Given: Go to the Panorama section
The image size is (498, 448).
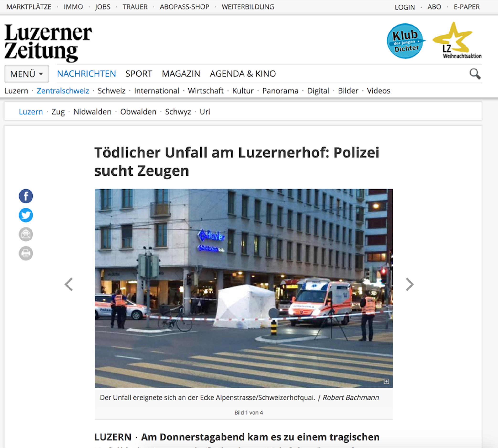Looking at the screenshot, I should (x=280, y=91).
